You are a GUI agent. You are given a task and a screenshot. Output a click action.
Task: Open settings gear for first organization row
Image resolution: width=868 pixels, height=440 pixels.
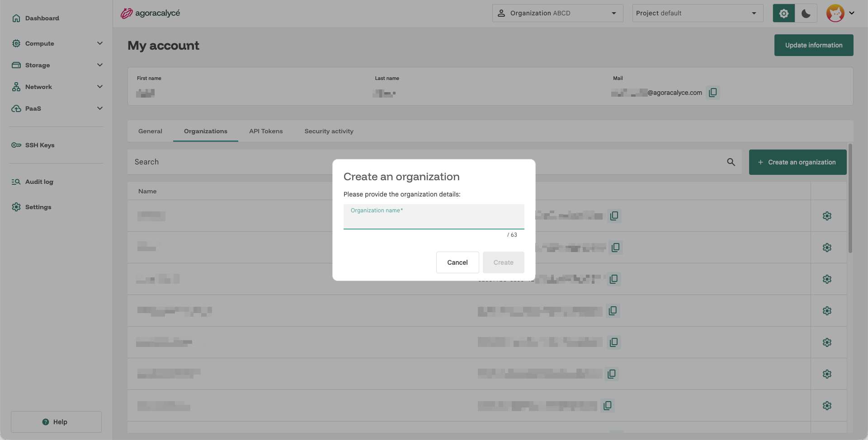point(827,216)
